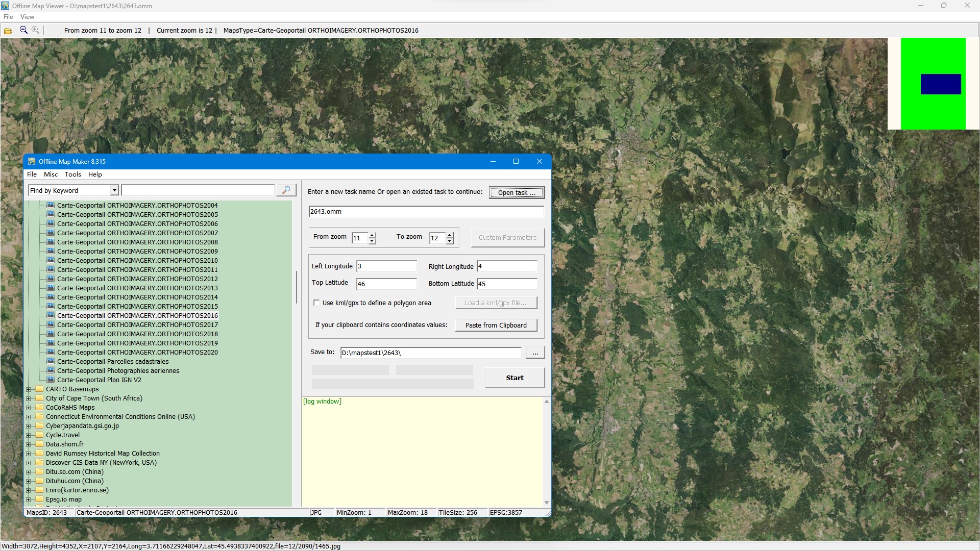Expand the Cyberjapandata.gsi.go.jp node
The width and height of the screenshot is (980, 551).
[x=29, y=426]
